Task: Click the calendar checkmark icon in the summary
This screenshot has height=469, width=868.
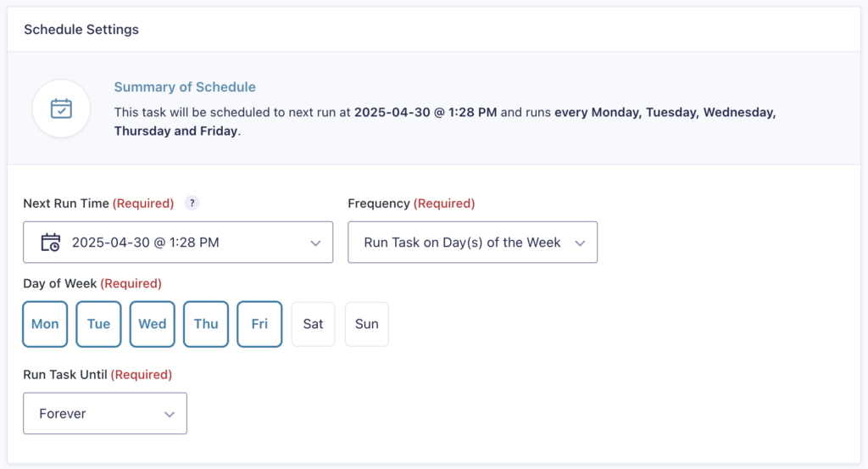Action: click(61, 109)
